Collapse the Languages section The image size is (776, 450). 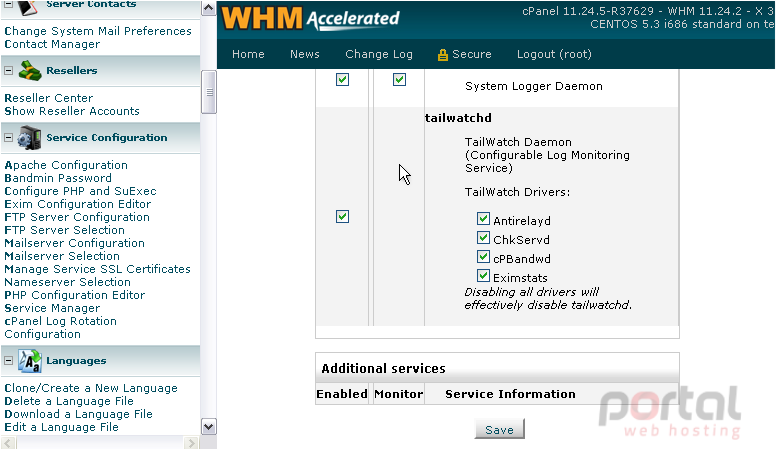pyautogui.click(x=8, y=361)
